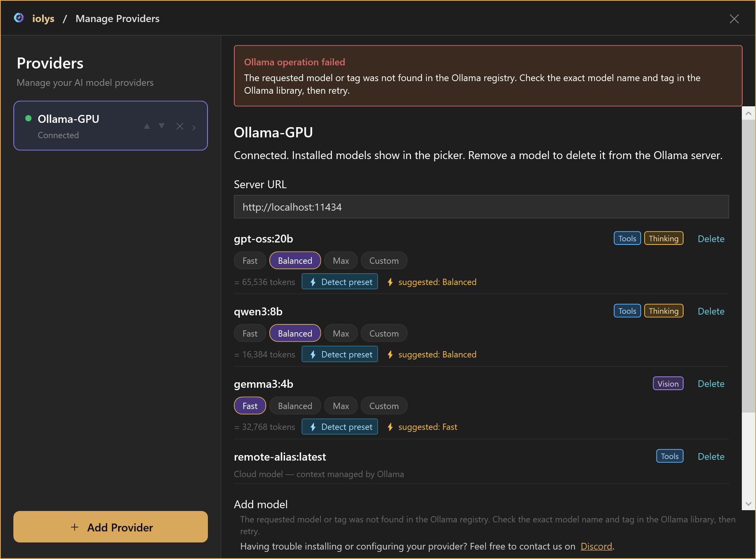Click Thinking badge on qwen3:8b
The width and height of the screenshot is (756, 559).
[x=663, y=311]
